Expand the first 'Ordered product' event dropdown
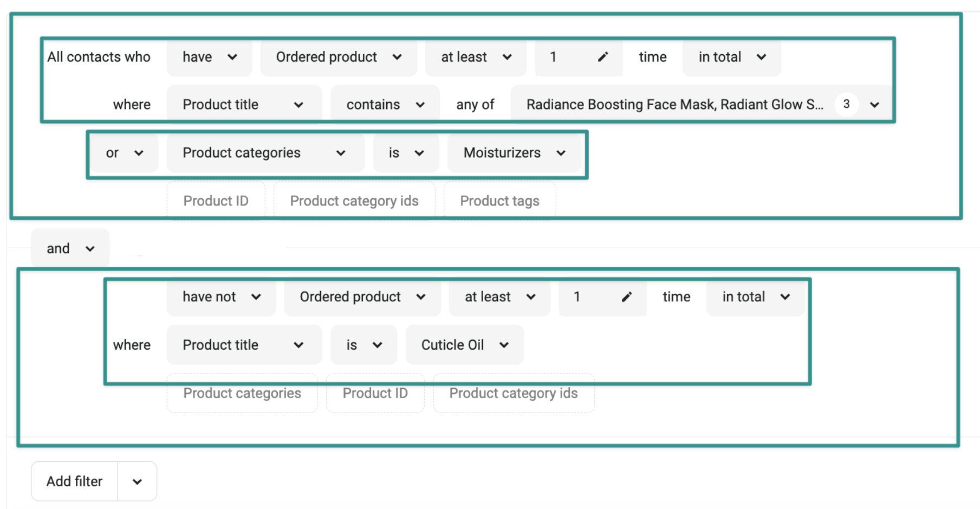This screenshot has height=509, width=980. coord(339,57)
